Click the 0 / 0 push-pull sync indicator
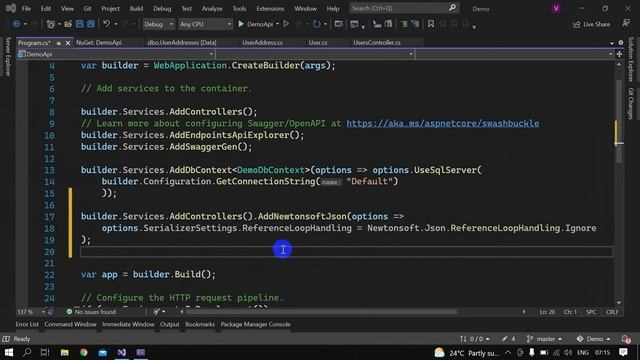Viewport: 640px width, 360px height. click(474, 339)
